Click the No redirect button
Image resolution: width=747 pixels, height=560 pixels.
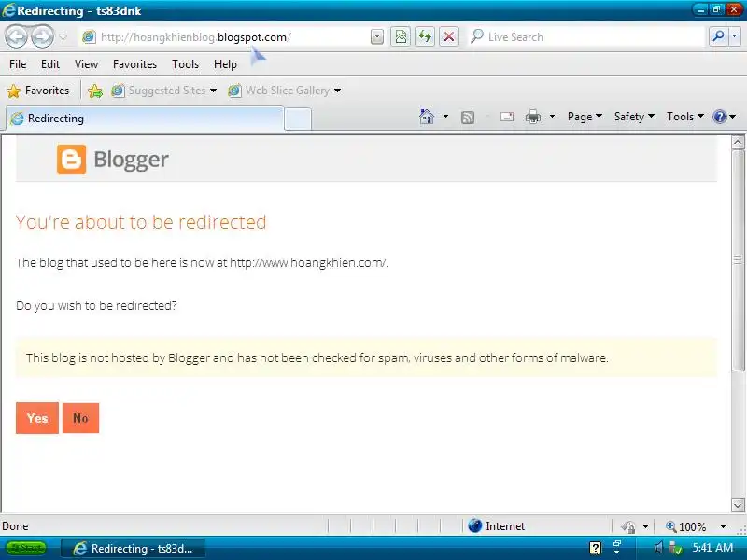[x=80, y=418]
